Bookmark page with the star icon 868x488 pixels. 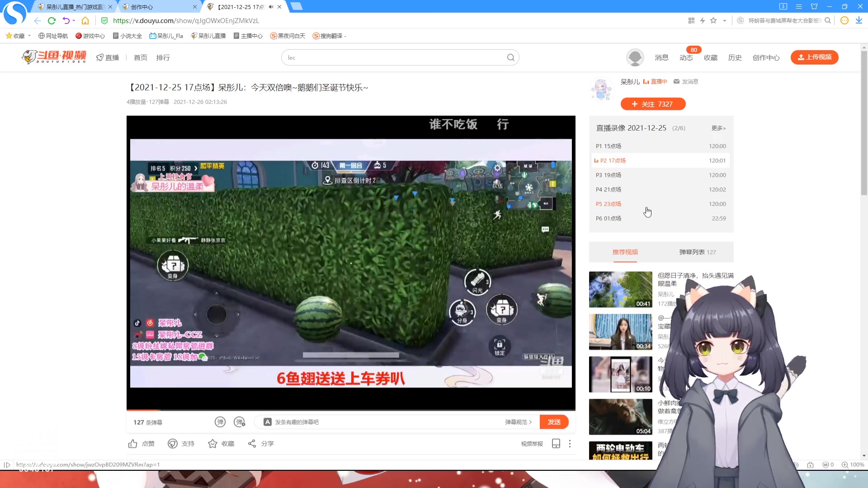click(x=713, y=20)
